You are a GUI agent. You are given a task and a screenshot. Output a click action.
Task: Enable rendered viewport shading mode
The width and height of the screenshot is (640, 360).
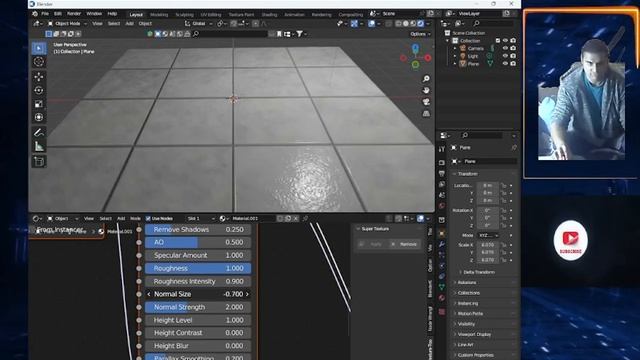[420, 24]
